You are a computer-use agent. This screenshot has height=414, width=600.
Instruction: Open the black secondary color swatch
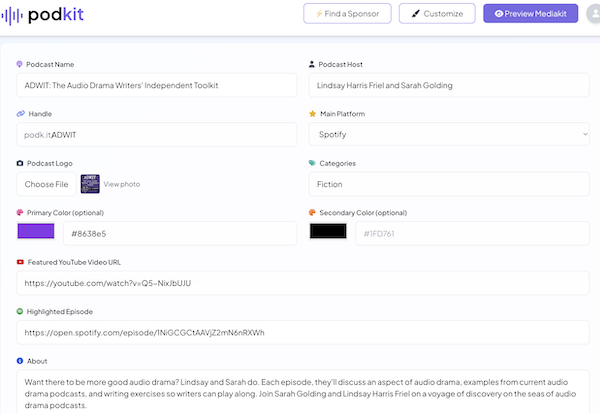[x=328, y=231]
